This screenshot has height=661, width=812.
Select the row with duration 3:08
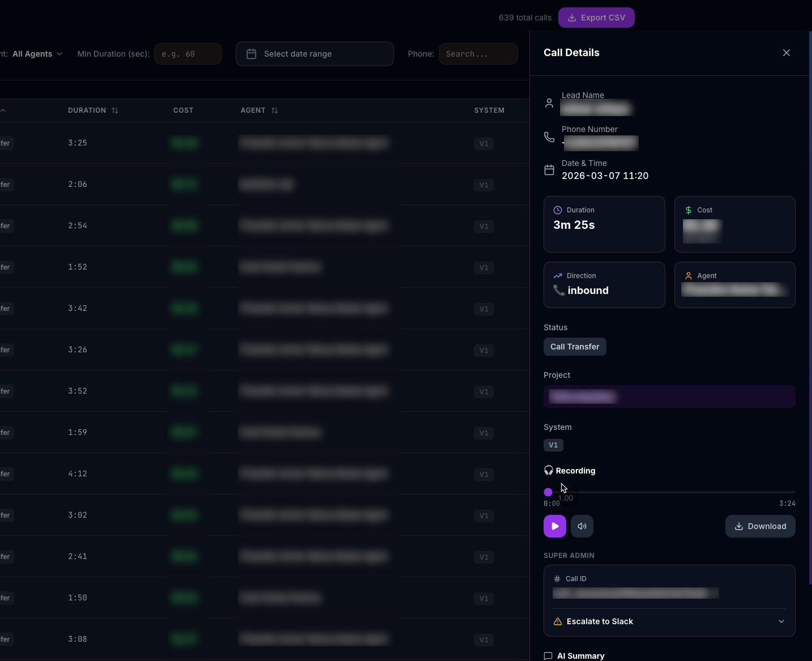[264, 639]
